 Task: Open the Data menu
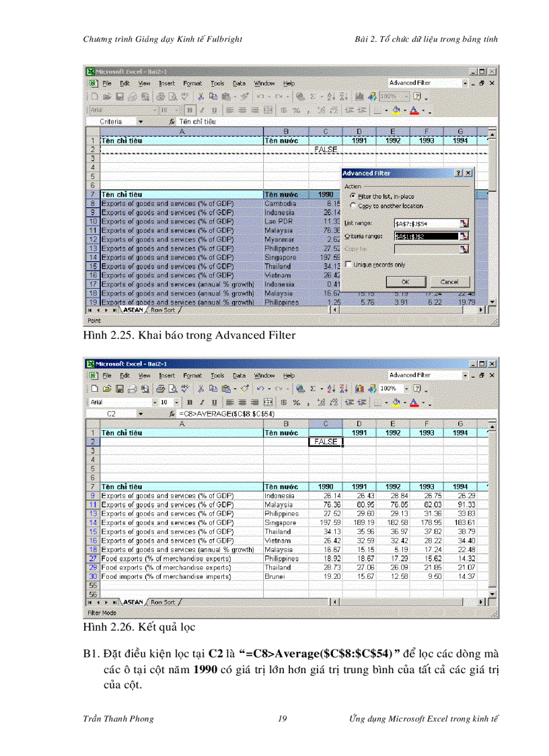[x=239, y=83]
